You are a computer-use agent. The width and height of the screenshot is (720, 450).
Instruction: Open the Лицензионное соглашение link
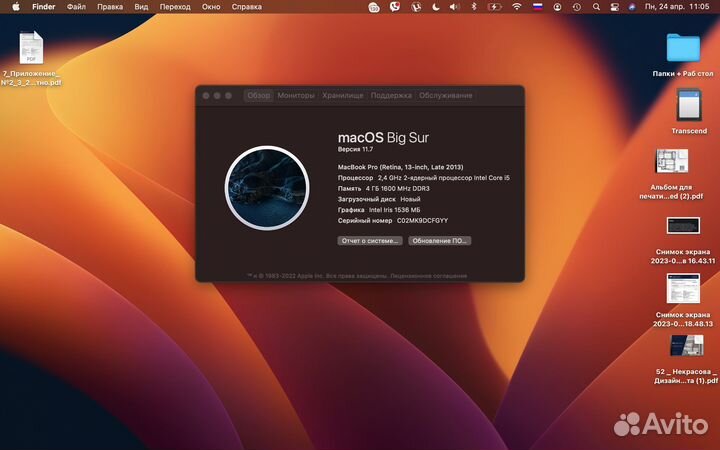click(x=428, y=276)
